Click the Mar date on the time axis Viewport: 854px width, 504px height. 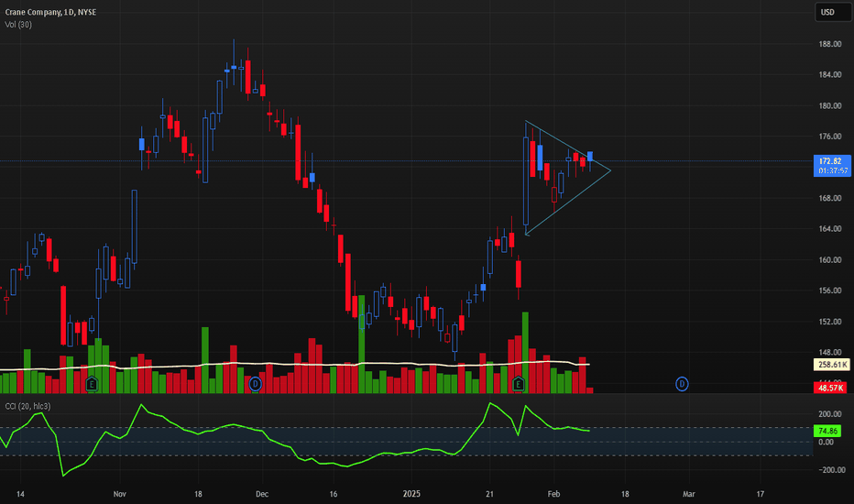pyautogui.click(x=688, y=494)
